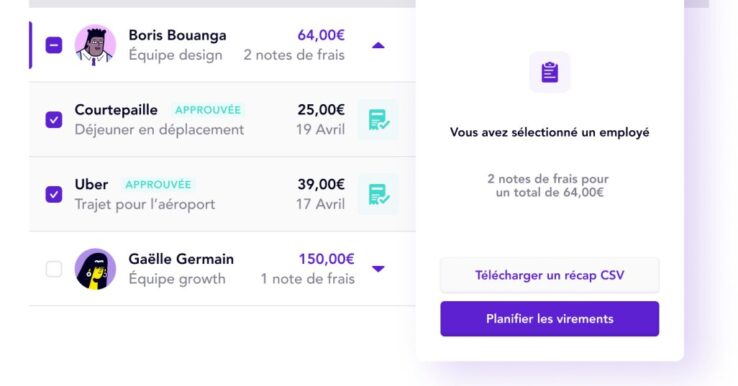
Task: Deselect all of Boris Bouanga's expenses checkbox
Action: (54, 45)
